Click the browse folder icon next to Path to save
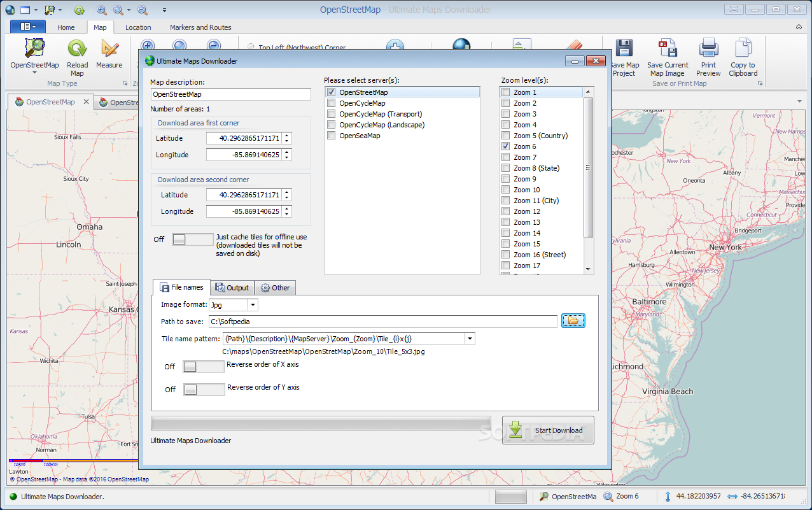 573,321
